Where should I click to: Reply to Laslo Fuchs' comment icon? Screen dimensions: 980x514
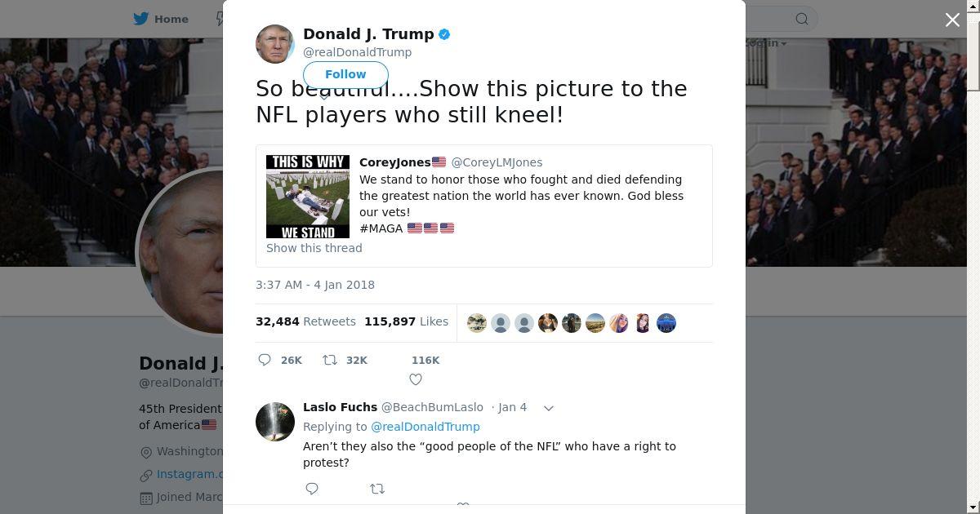pyautogui.click(x=312, y=489)
